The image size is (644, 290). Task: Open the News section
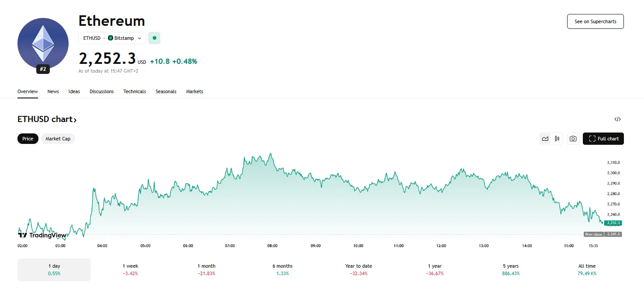[53, 91]
